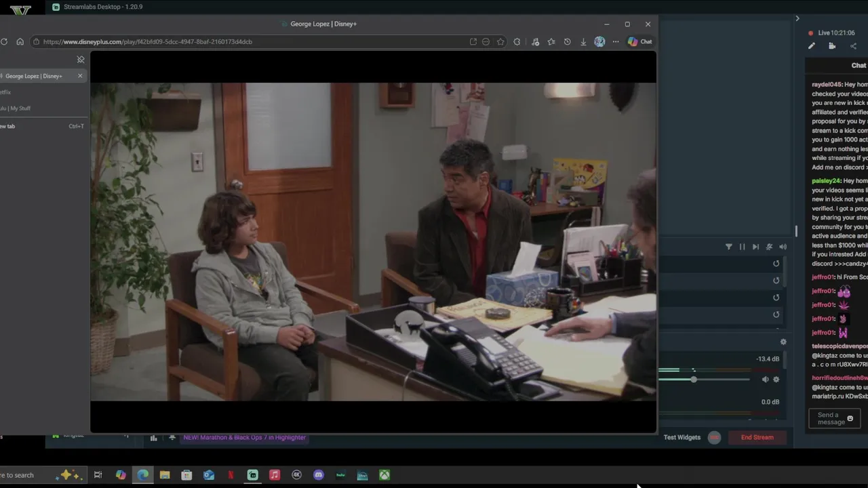Refresh the Disney+ page in the browser

point(4,41)
